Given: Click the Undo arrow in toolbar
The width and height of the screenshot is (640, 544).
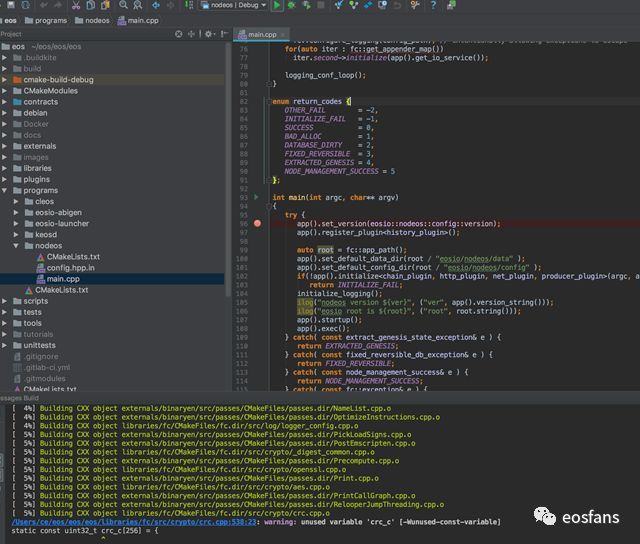Looking at the screenshot, I should pos(43,5).
